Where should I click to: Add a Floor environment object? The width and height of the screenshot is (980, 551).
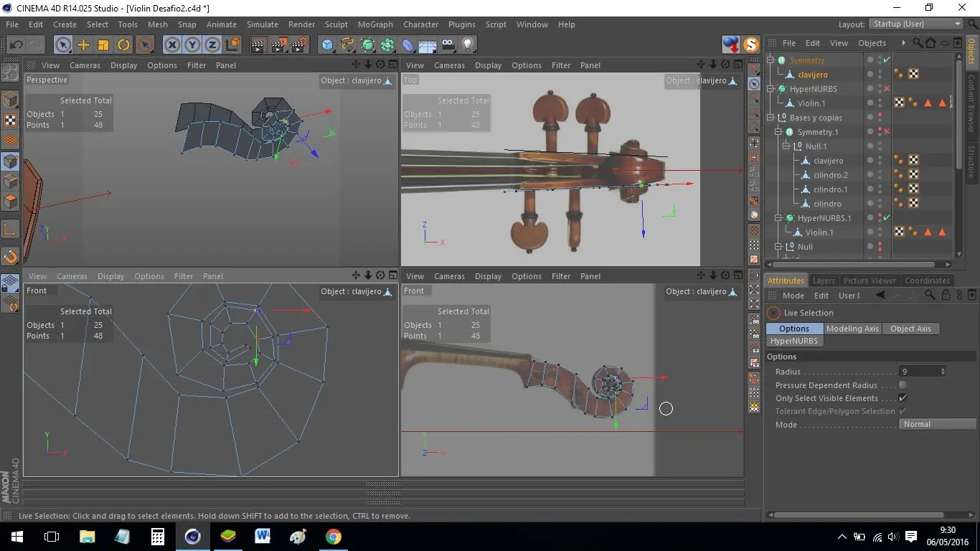[x=428, y=44]
